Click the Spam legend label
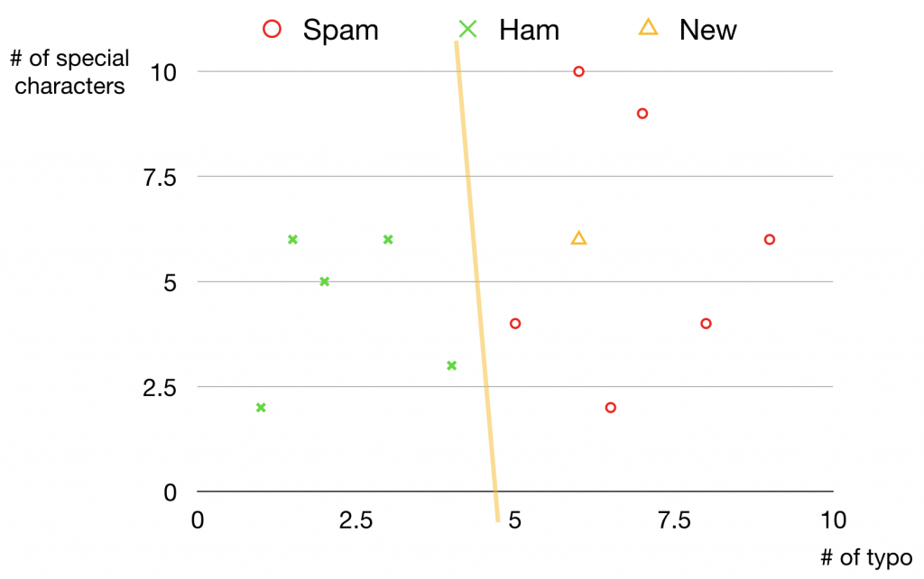 pos(340,30)
